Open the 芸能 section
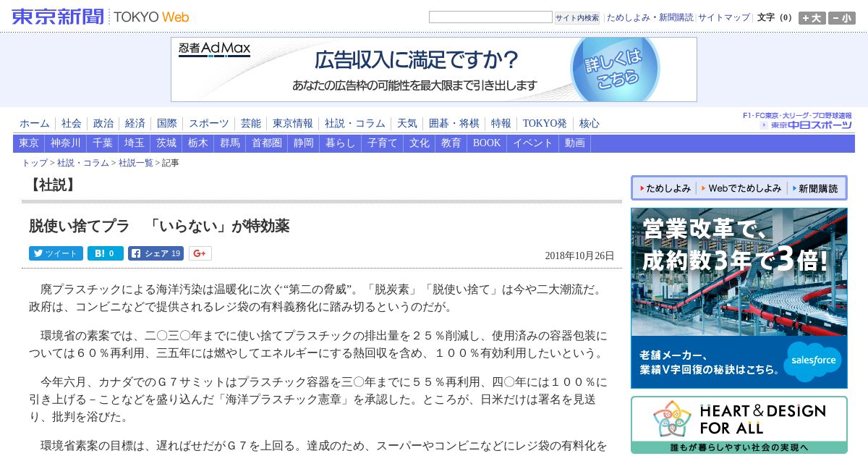The height and width of the screenshot is (456, 868). click(x=251, y=123)
